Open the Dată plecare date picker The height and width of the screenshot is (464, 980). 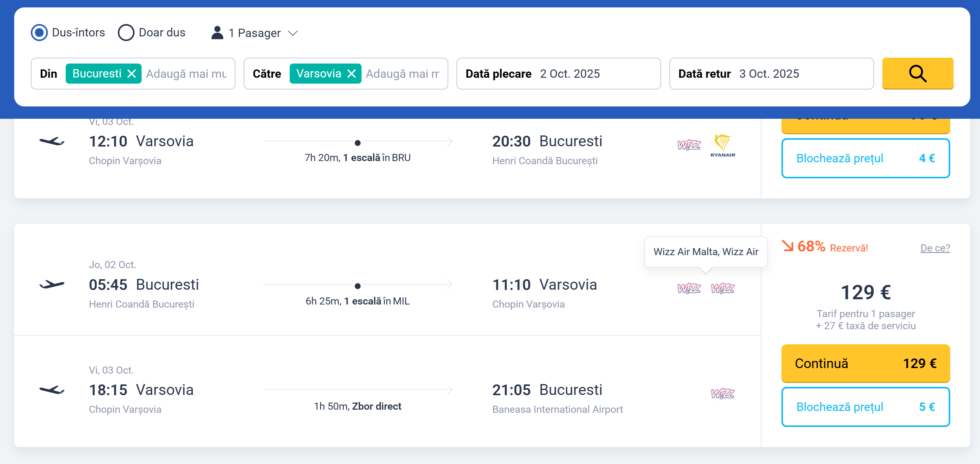(x=558, y=73)
